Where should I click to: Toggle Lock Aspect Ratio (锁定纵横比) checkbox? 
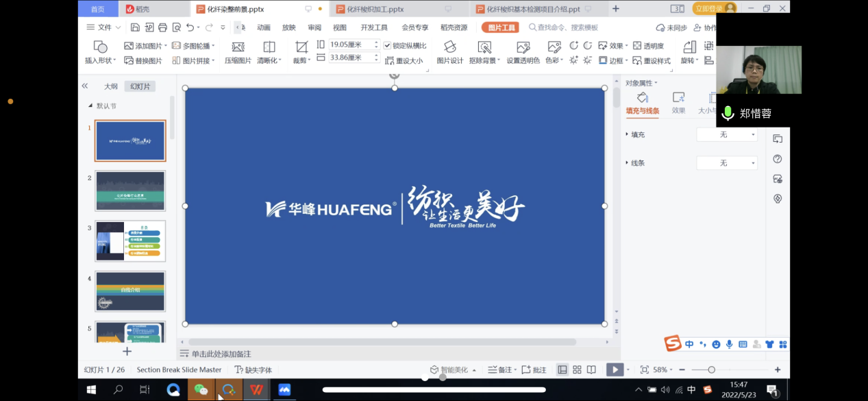click(388, 46)
